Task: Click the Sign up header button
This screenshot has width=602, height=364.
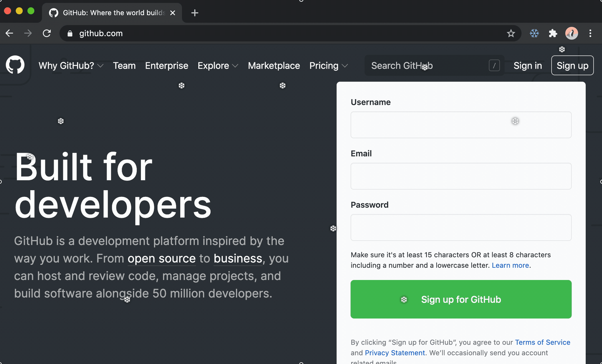Action: tap(572, 66)
